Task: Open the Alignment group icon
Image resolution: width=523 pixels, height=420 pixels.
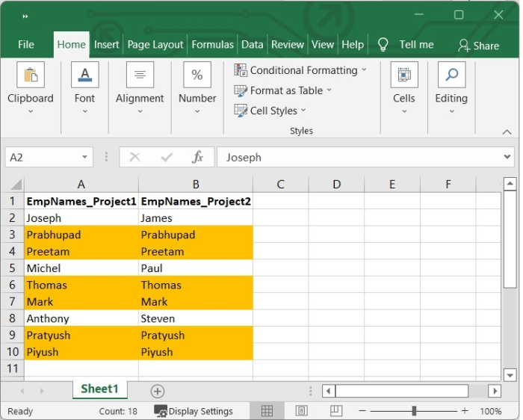Action: 140,75
